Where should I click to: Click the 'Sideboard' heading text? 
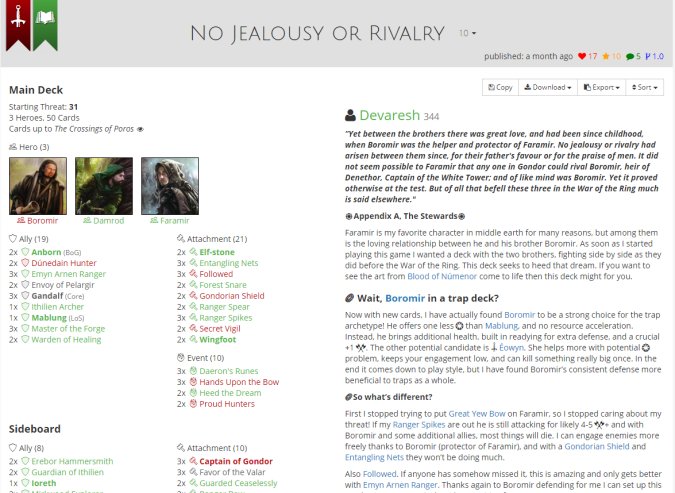point(34,429)
